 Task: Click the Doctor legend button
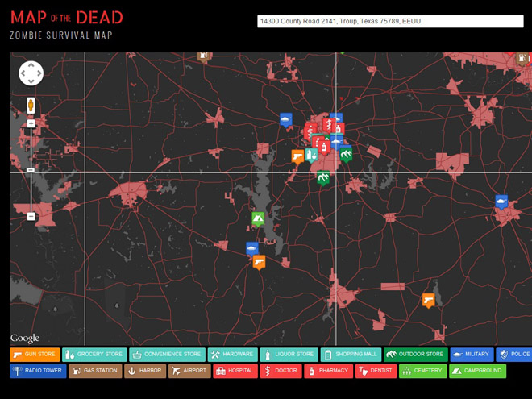click(281, 371)
